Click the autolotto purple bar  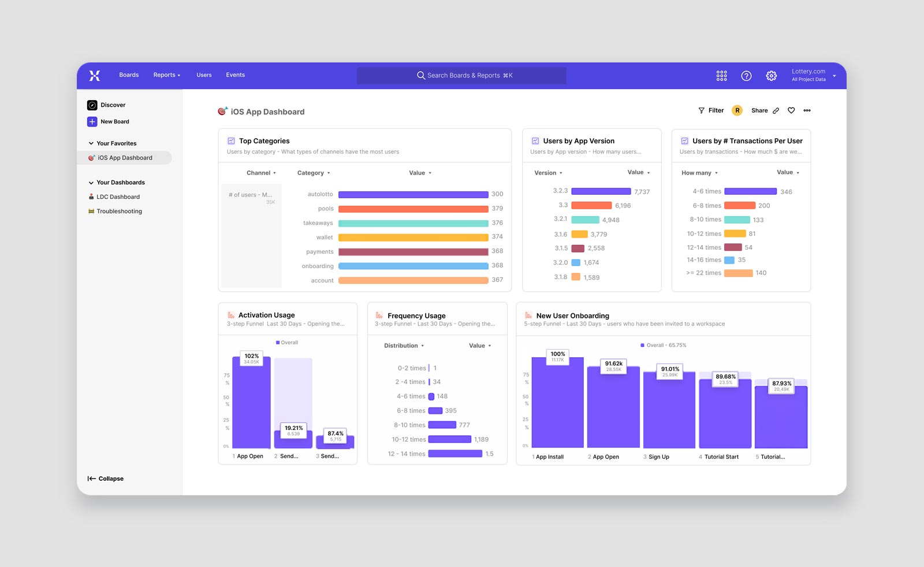click(x=413, y=195)
